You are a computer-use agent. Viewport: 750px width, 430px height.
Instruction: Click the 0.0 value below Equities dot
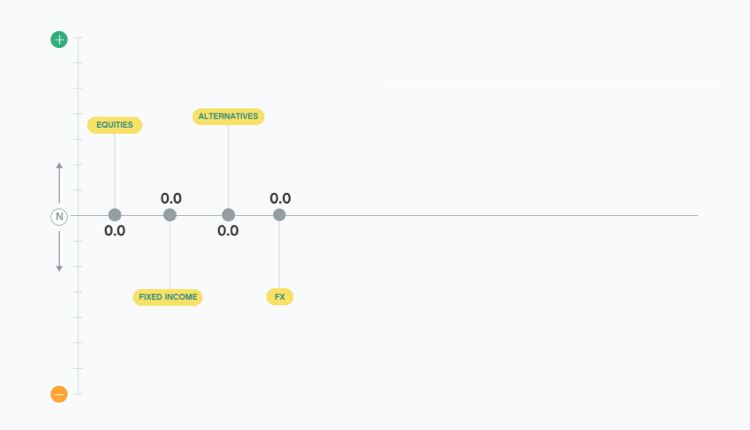[115, 231]
